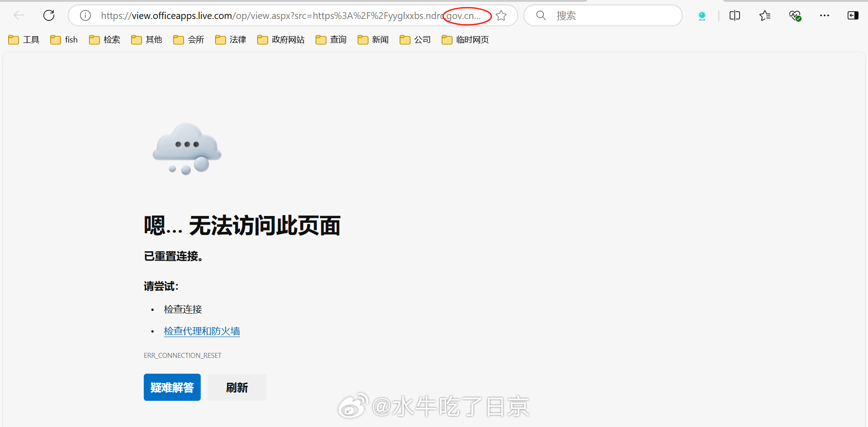Open the Copilot icon in toolbar
Image resolution: width=868 pixels, height=427 pixels.
pyautogui.click(x=702, y=16)
